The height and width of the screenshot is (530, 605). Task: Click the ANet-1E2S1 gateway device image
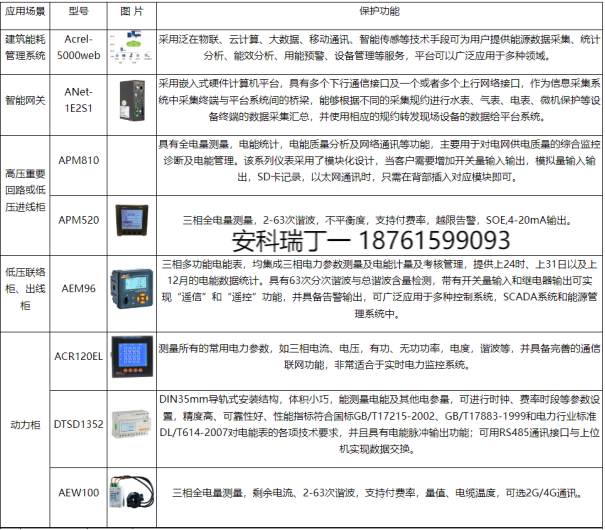(132, 100)
